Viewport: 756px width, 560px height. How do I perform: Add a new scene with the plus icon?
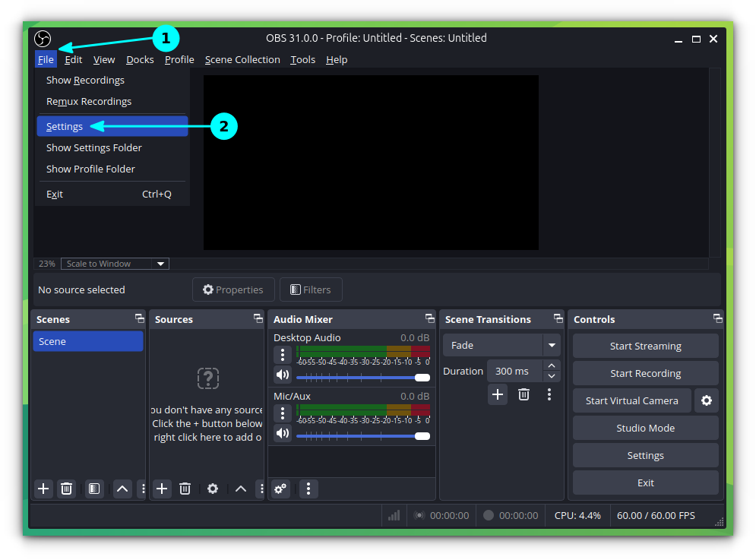(x=43, y=489)
